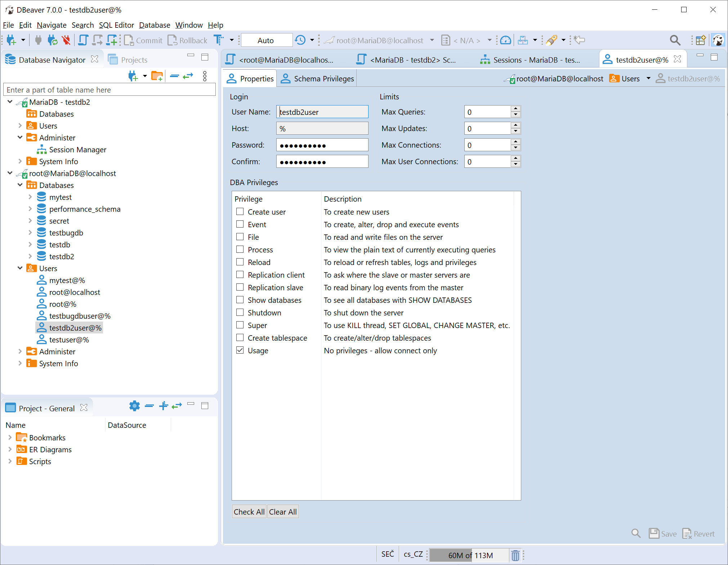Open the Session Manager dashboard icon

coord(505,40)
